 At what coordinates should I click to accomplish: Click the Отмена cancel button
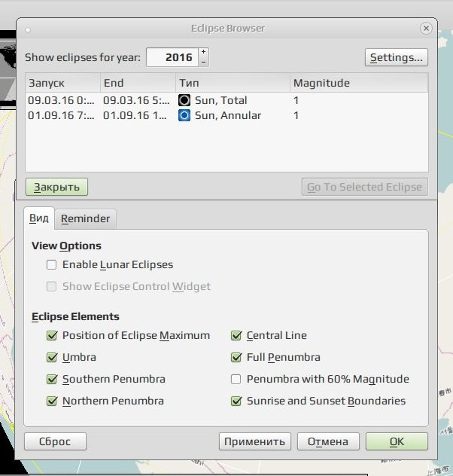point(328,441)
